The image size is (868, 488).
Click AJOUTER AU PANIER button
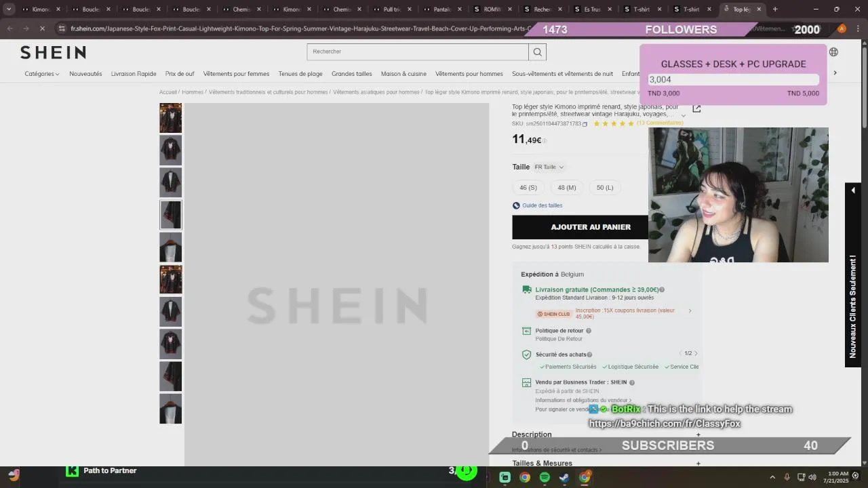click(591, 227)
